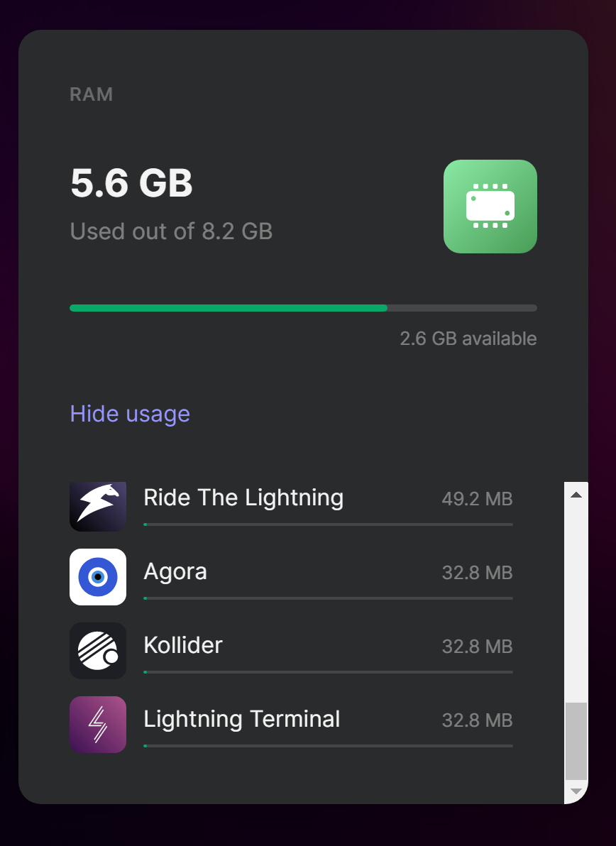The image size is (616, 846).
Task: Open the Lightning Terminal purple icon
Action: (98, 725)
